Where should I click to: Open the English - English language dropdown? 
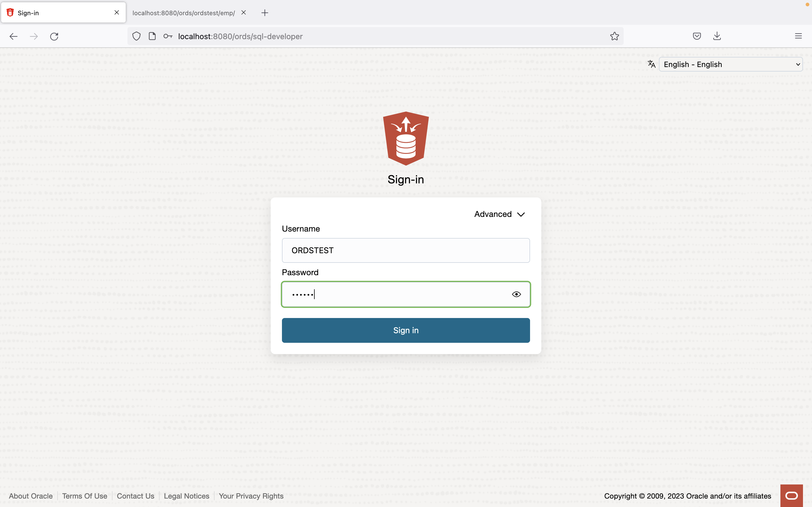731,65
